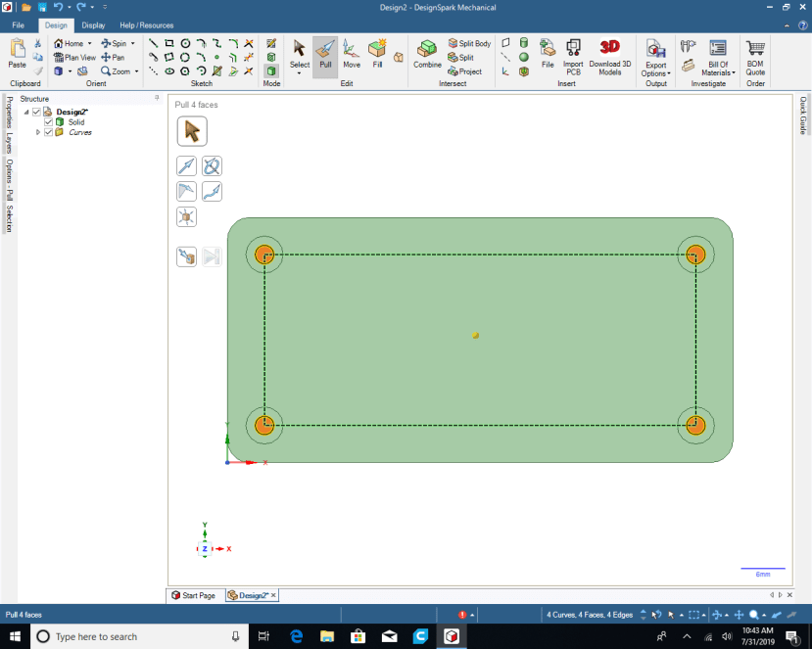Select the Fill tool
Image resolution: width=812 pixels, height=649 pixels.
pyautogui.click(x=377, y=54)
